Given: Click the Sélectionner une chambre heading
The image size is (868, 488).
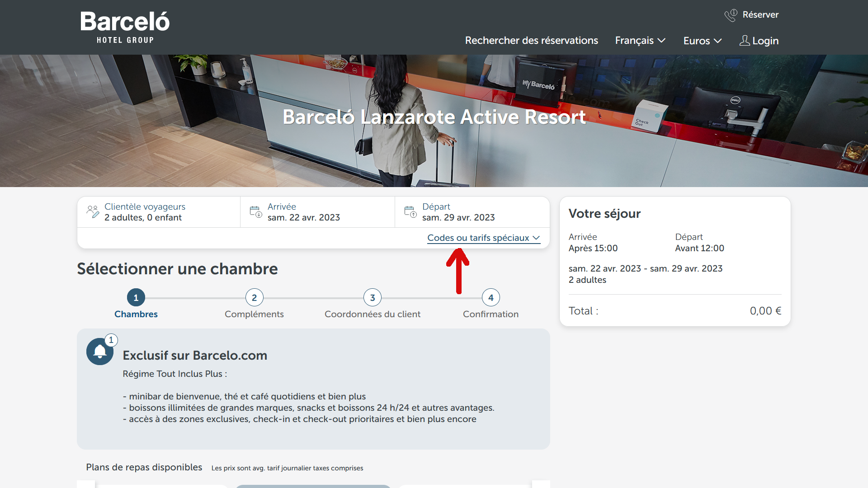Looking at the screenshot, I should coord(177,269).
